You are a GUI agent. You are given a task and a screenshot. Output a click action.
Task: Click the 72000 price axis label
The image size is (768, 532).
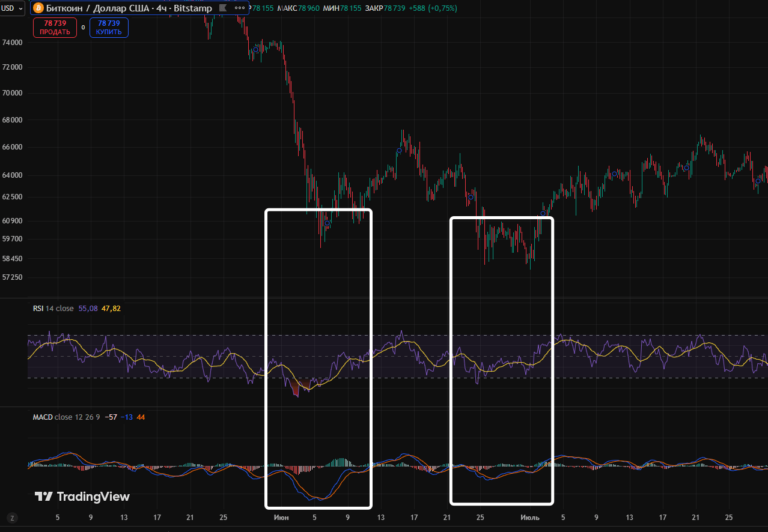pos(13,67)
